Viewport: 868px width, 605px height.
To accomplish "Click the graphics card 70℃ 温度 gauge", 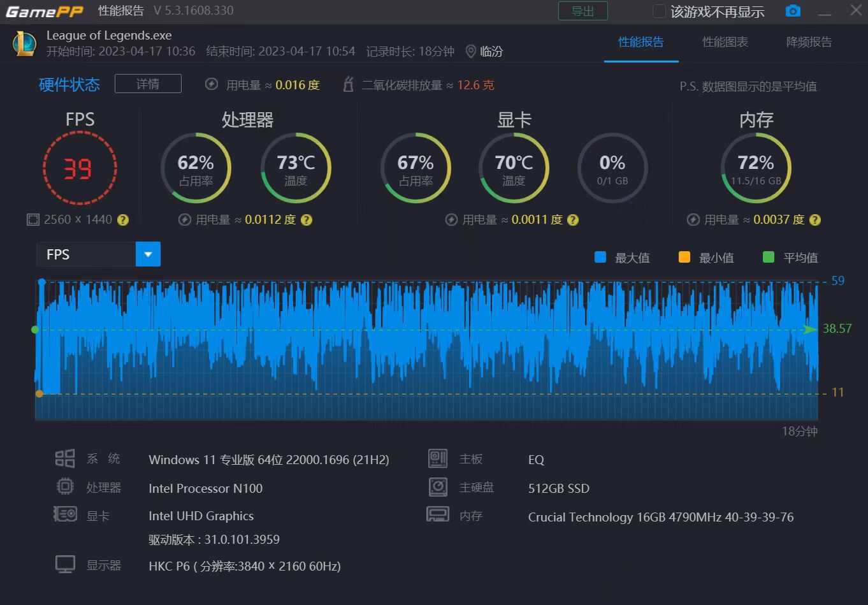I will point(514,168).
